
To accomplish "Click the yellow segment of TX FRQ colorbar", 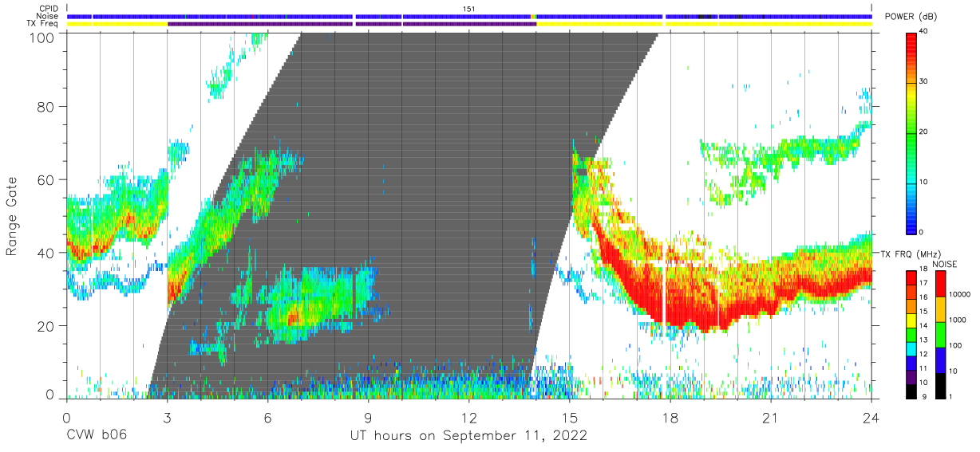I will 913,319.
